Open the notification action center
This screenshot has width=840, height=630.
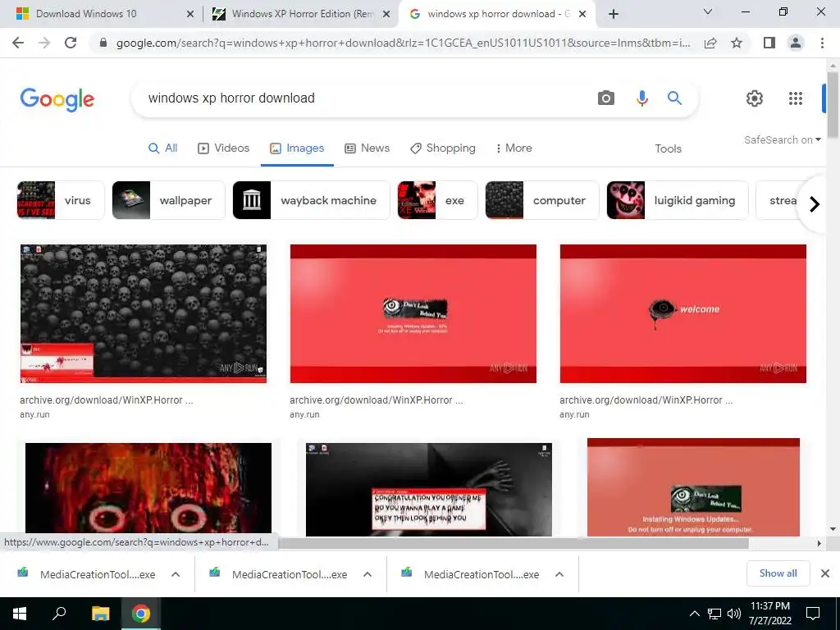pos(813,614)
